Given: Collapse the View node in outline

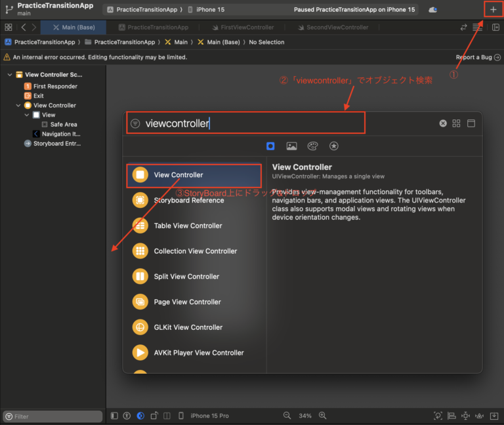Looking at the screenshot, I should coord(27,115).
